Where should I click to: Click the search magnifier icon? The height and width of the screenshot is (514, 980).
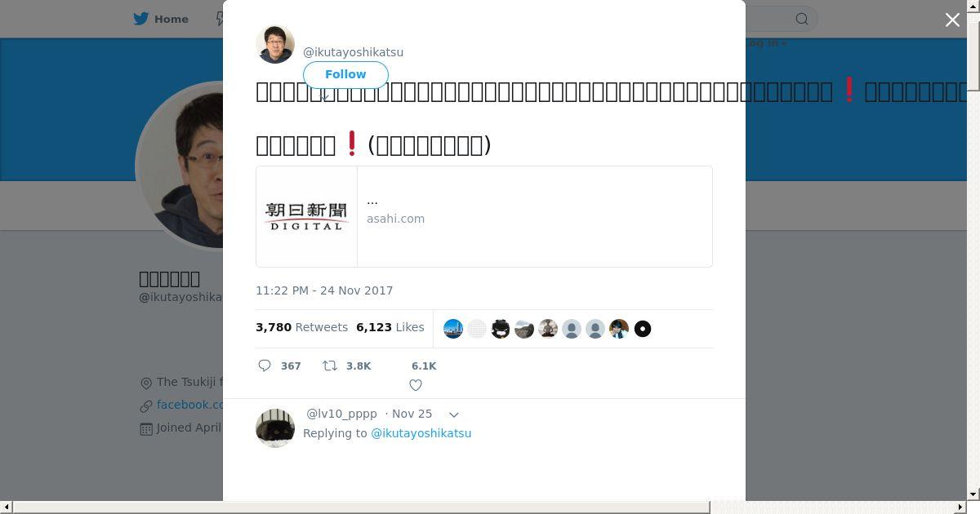click(802, 19)
